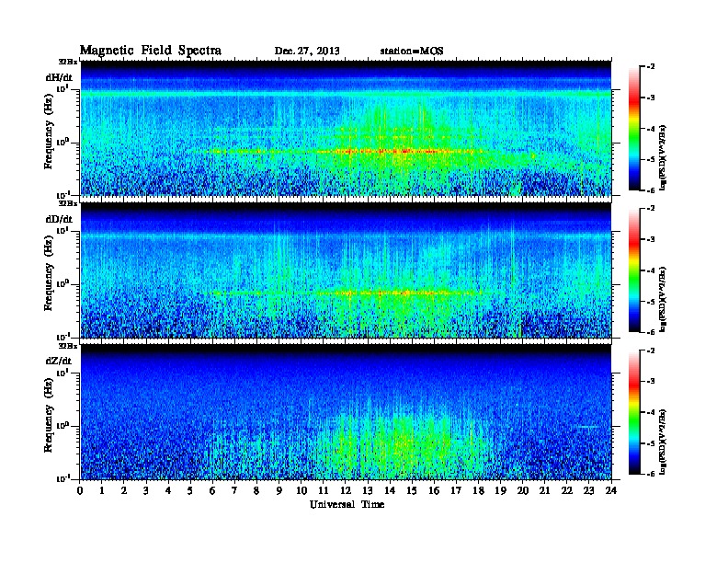This screenshot has width=728, height=563.
Task: Click the date "Dec. 27, 2013"
Action: [x=307, y=52]
